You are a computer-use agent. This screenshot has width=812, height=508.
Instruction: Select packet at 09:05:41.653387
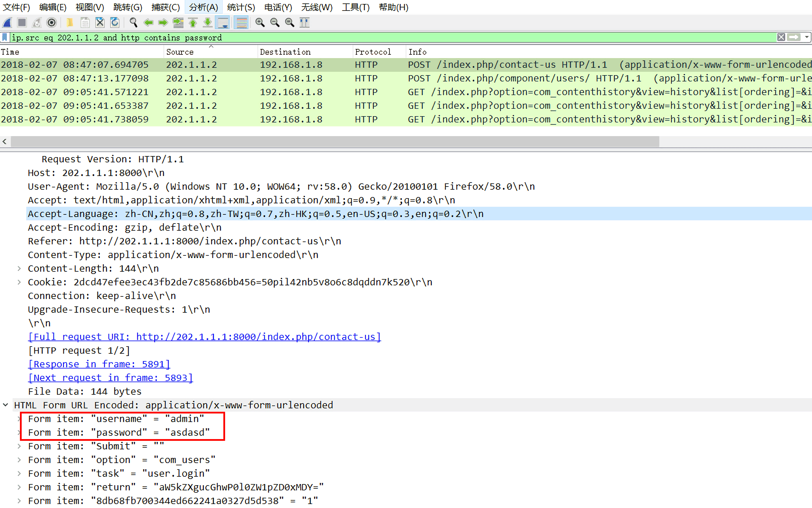pos(406,106)
